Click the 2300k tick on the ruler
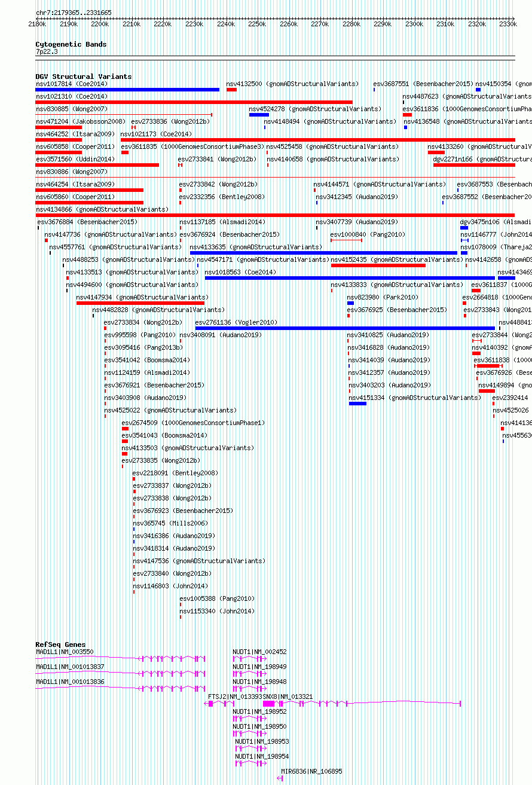This screenshot has width=532, height=785. [x=414, y=24]
